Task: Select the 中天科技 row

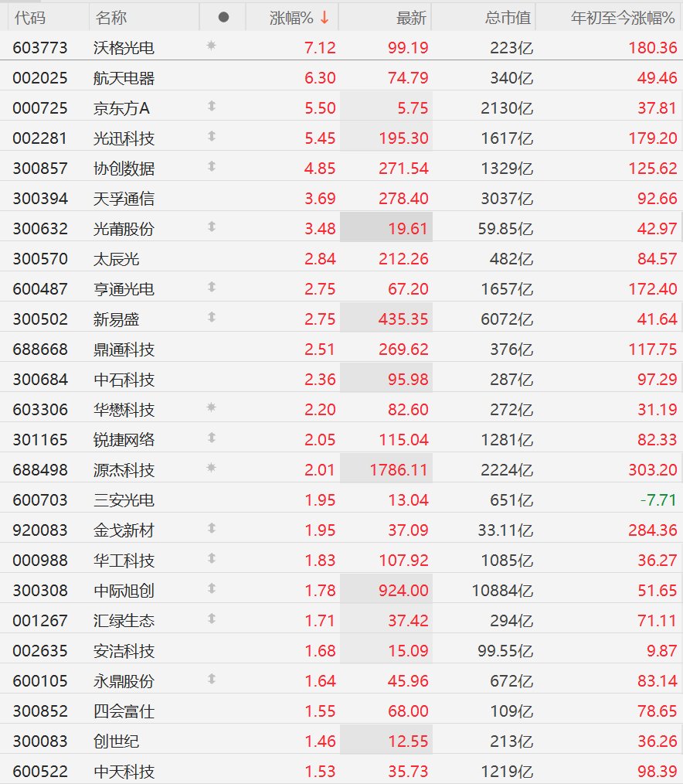Action: pyautogui.click(x=341, y=769)
